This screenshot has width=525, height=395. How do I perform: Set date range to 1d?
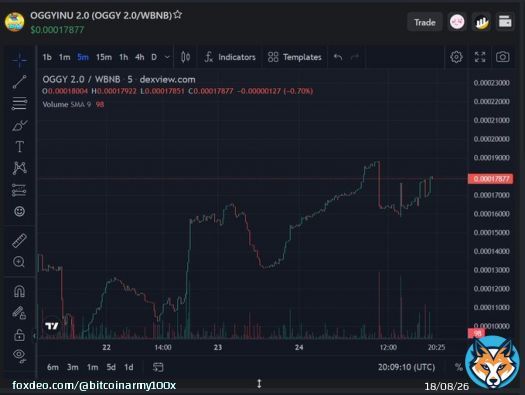pyautogui.click(x=129, y=367)
